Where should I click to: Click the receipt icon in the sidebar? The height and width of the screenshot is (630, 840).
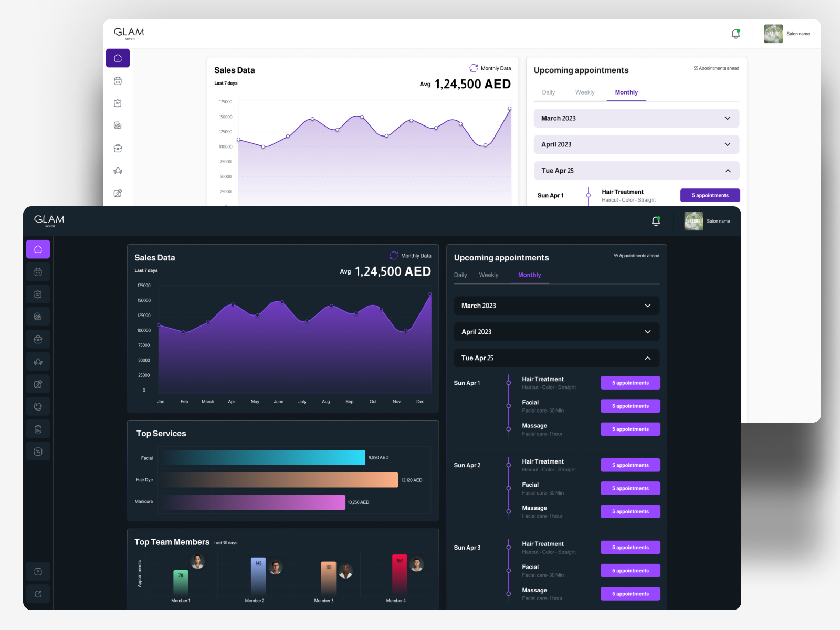[38, 295]
